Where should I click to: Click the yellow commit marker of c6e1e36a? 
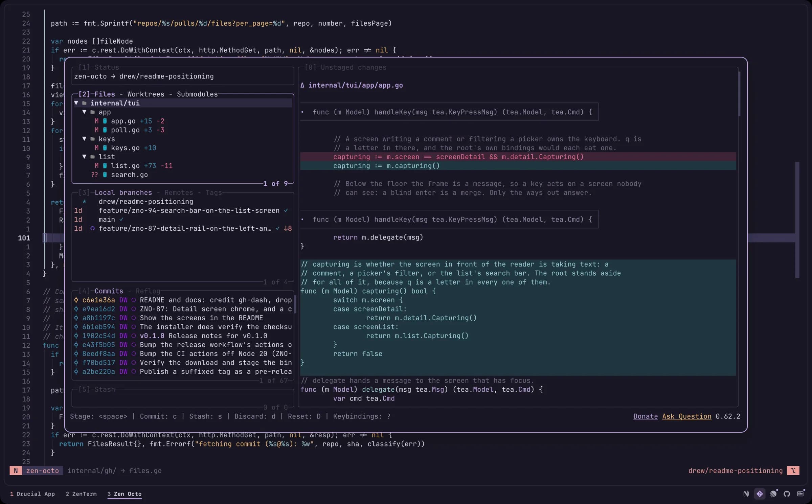pyautogui.click(x=76, y=300)
